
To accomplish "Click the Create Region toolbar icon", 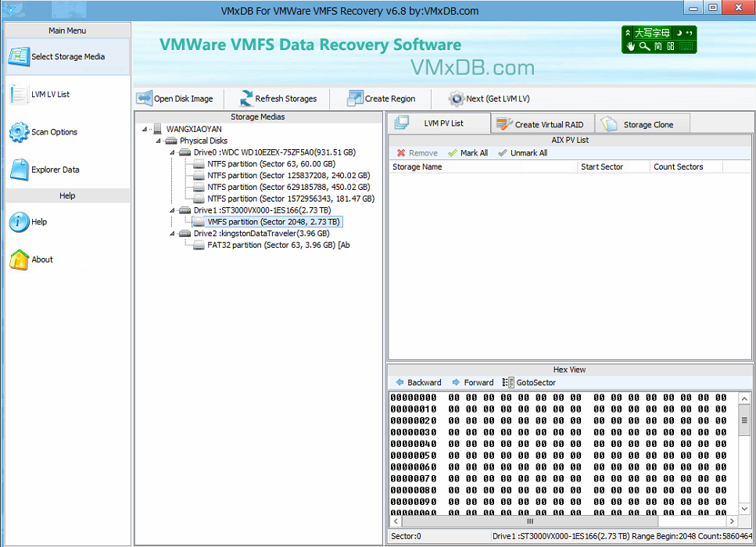I will (x=356, y=98).
